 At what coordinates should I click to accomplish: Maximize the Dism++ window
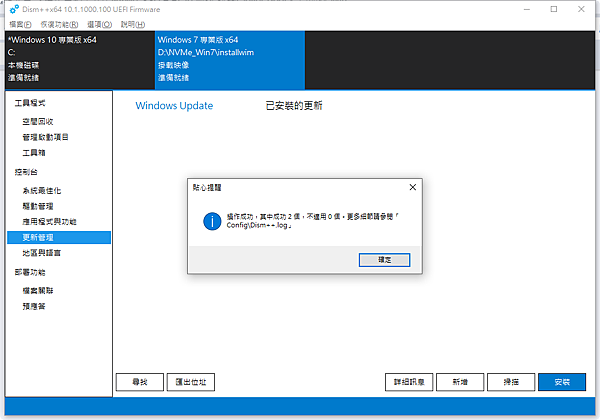pos(554,9)
